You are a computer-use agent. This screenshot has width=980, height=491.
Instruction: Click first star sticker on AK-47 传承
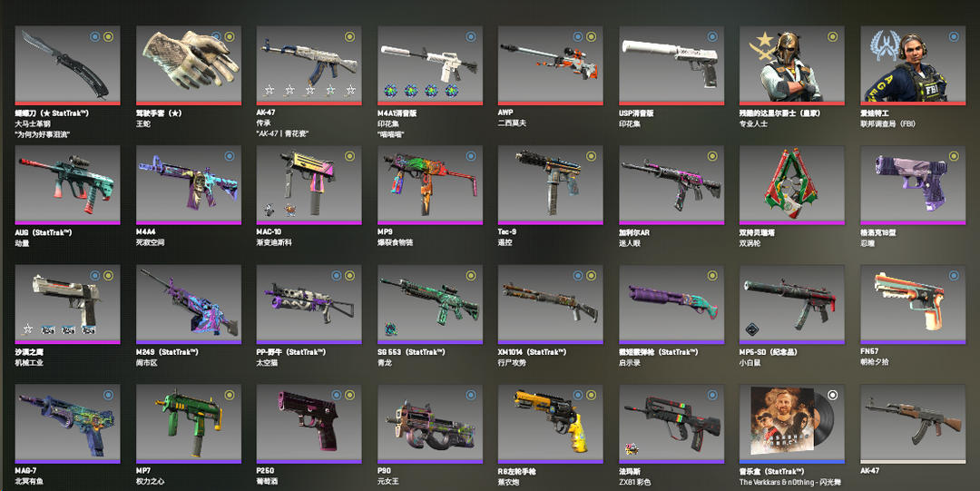coord(269,92)
